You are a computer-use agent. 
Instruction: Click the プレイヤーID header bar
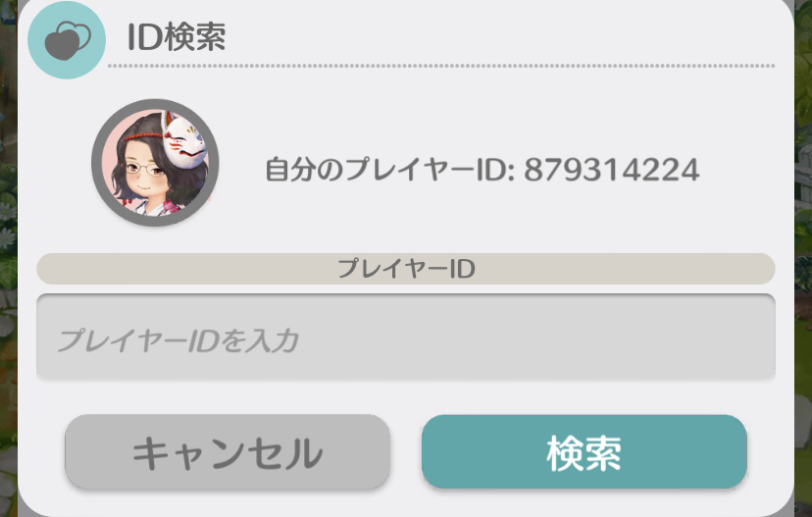click(406, 269)
